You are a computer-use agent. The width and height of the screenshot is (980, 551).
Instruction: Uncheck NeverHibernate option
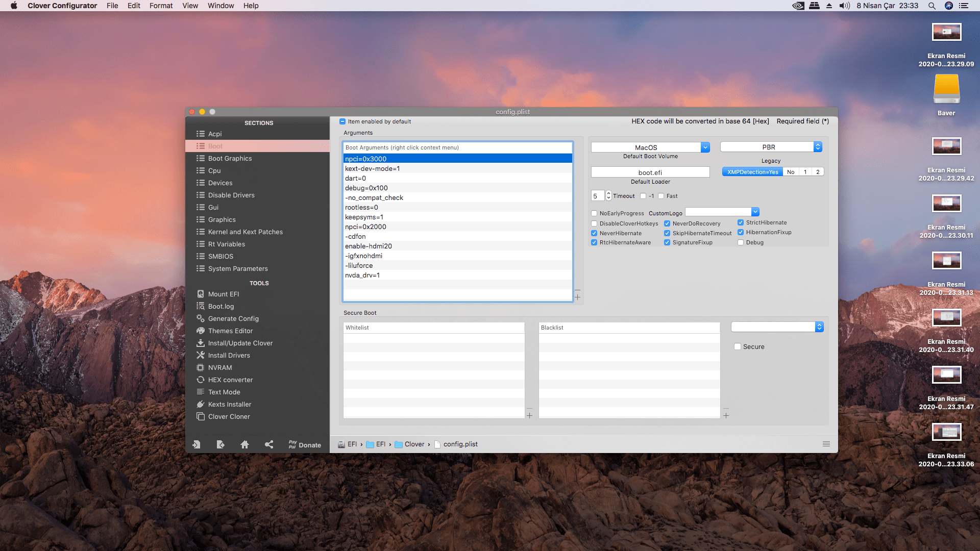coord(594,233)
